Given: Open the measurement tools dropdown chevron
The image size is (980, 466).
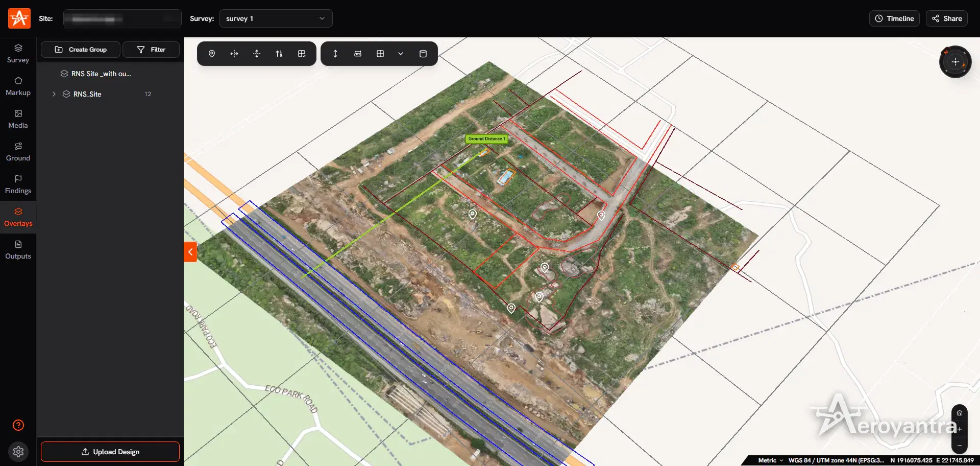Looking at the screenshot, I should click(x=401, y=54).
